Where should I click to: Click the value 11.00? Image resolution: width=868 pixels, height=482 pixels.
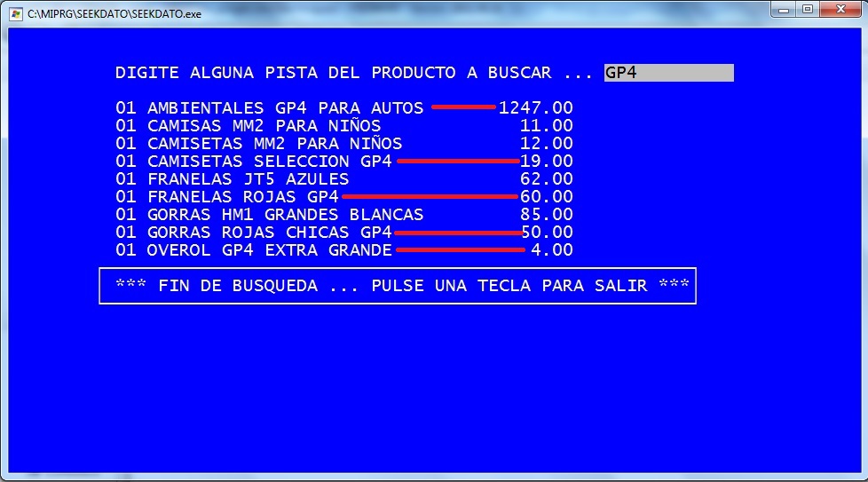click(x=547, y=126)
